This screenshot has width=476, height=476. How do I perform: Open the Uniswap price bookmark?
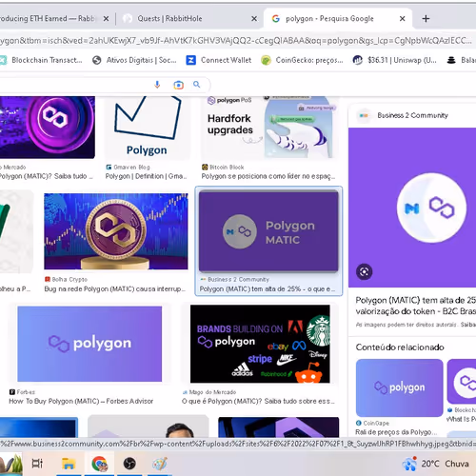(395, 60)
